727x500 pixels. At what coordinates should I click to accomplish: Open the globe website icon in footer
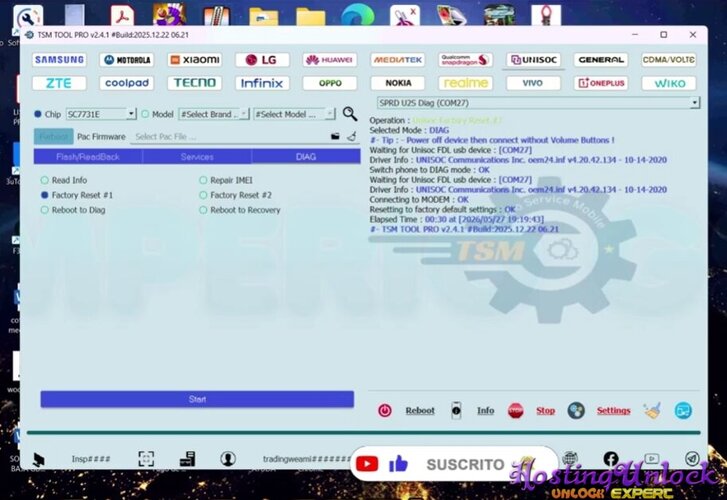570,459
